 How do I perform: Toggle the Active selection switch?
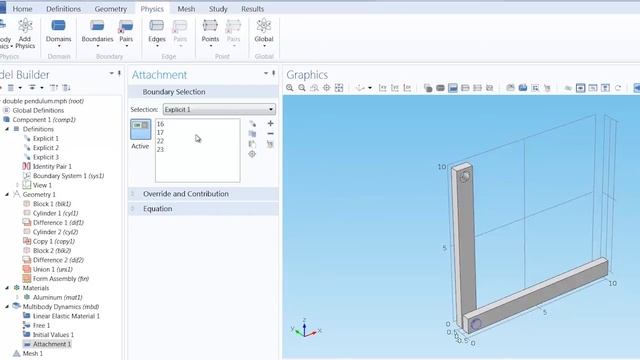click(140, 129)
